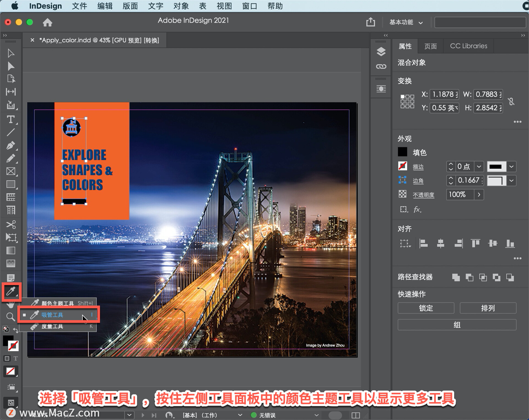Select the Scissors tool
The height and width of the screenshot is (420, 529).
coord(10,224)
